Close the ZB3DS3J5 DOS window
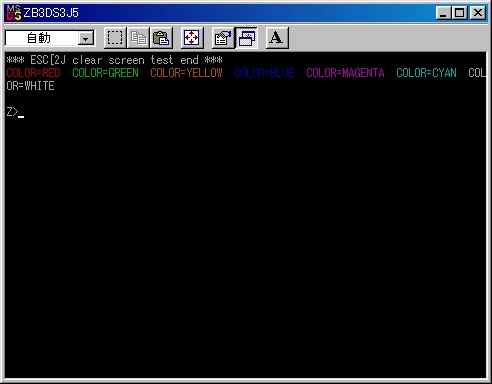 coord(478,13)
